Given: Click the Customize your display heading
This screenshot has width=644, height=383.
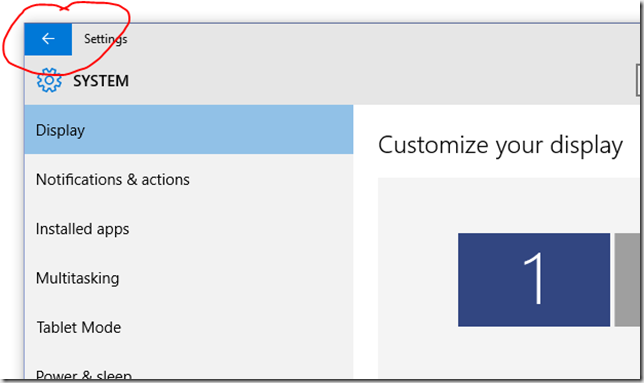Looking at the screenshot, I should coord(500,145).
